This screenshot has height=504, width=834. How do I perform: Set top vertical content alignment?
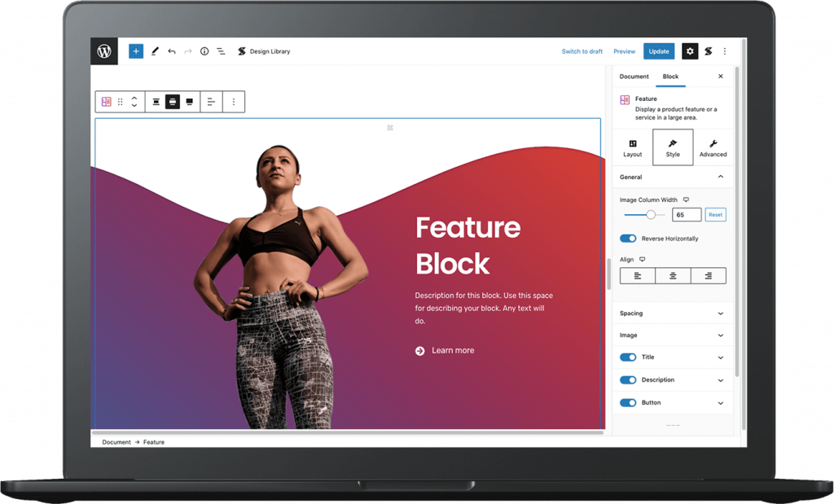click(156, 102)
